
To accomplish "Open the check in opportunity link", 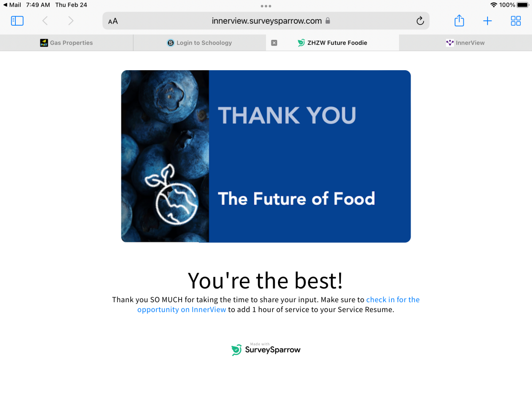I will (393, 300).
